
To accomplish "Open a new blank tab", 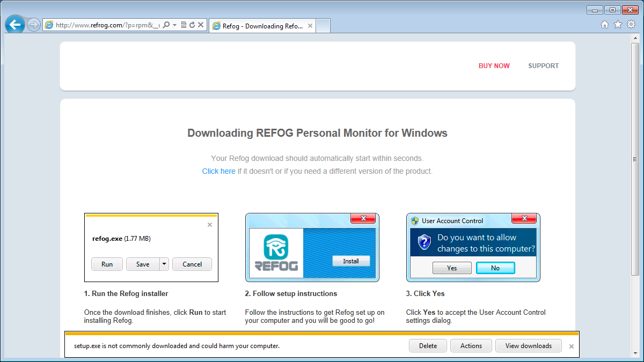I will pyautogui.click(x=323, y=26).
